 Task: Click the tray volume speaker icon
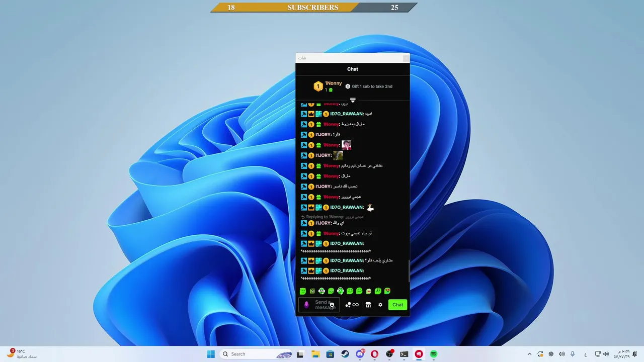(x=561, y=354)
